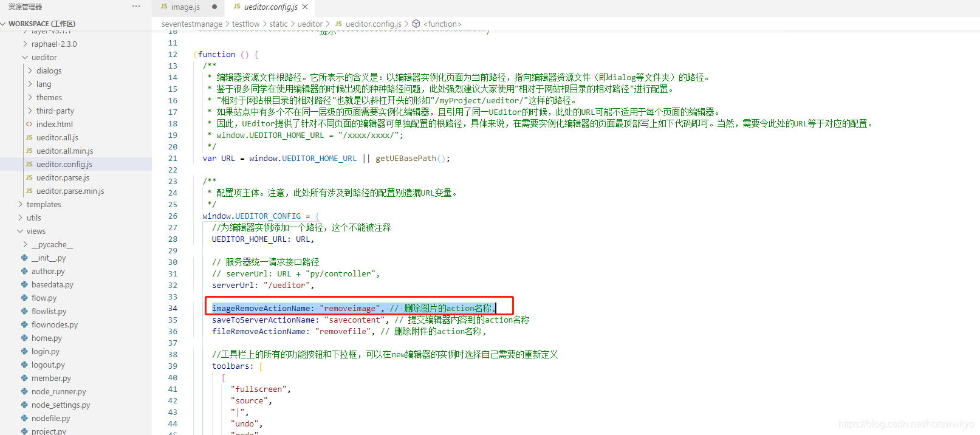
Task: Click the function symbol cube icon in breadcrumb
Action: (416, 24)
